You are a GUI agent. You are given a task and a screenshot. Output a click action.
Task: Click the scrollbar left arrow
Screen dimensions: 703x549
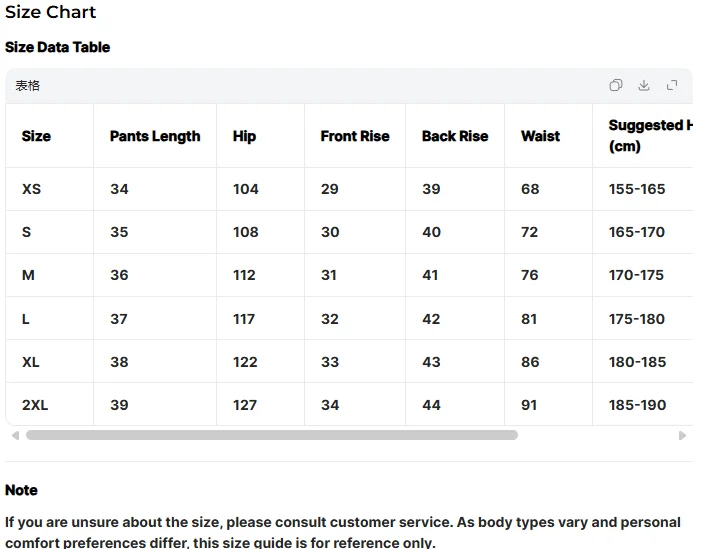click(x=15, y=436)
